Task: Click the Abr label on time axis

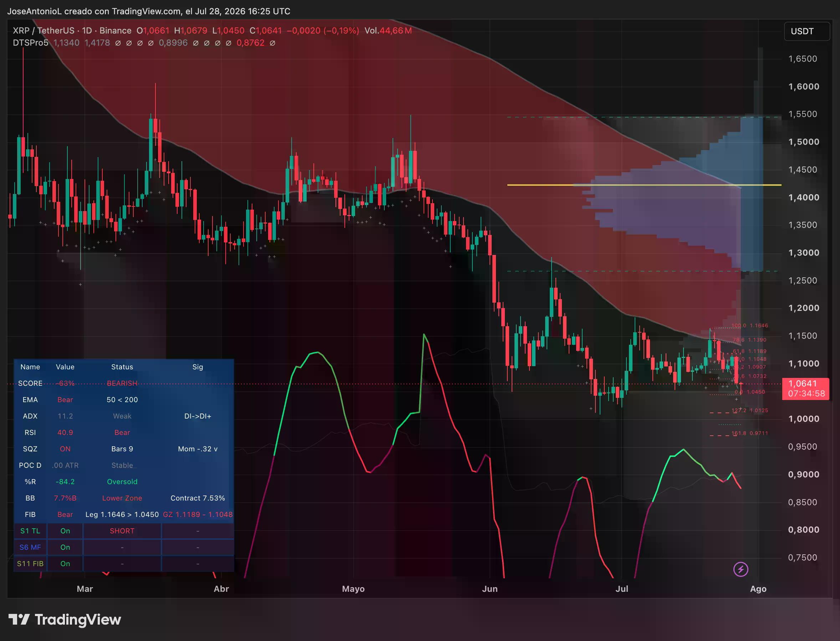Action: 221,589
